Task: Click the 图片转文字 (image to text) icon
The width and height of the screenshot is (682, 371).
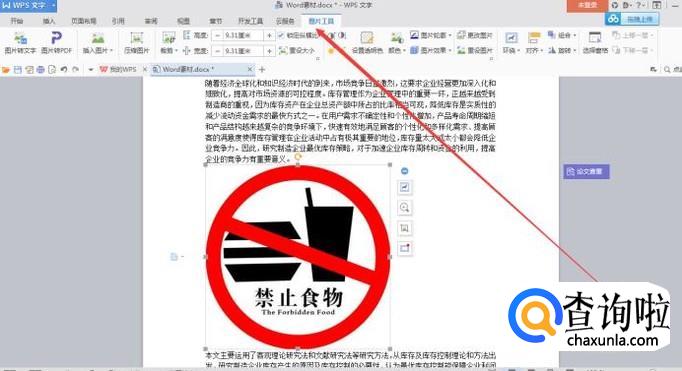Action: [x=20, y=43]
